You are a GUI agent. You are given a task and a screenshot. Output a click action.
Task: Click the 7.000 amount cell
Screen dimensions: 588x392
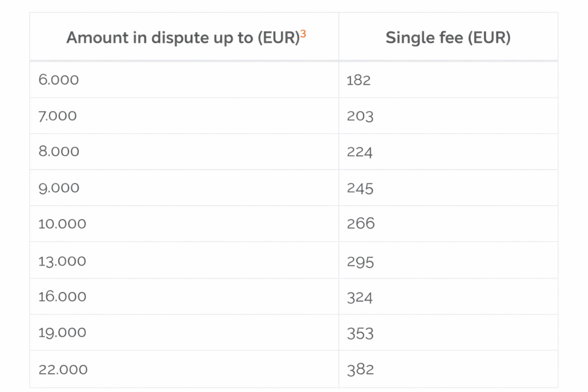click(57, 116)
